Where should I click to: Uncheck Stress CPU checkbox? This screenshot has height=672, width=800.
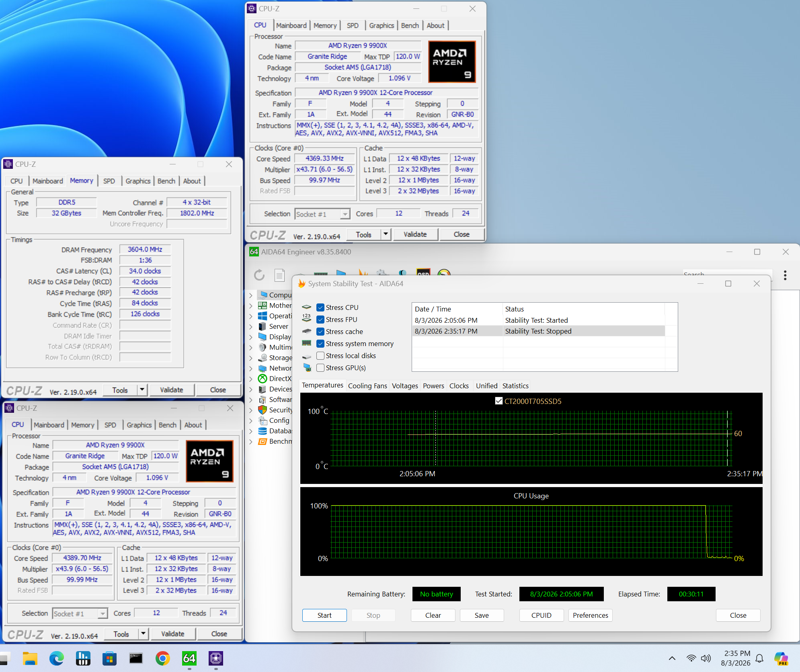pos(320,307)
